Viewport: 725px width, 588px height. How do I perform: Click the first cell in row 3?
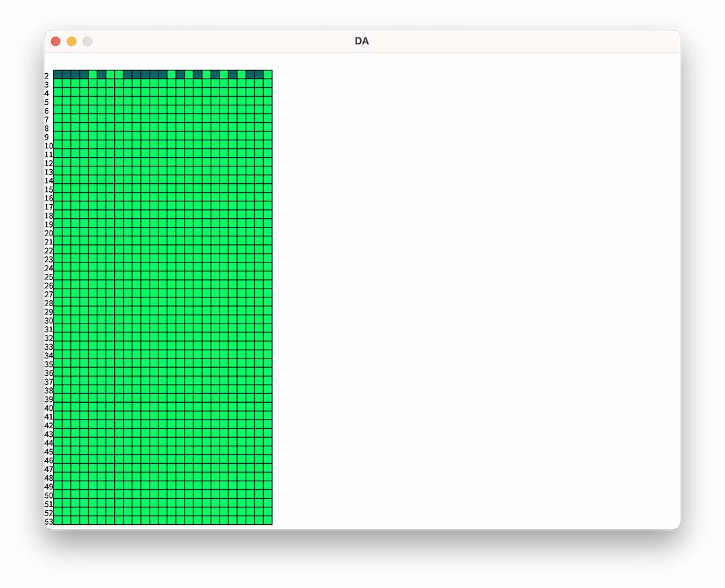[58, 83]
